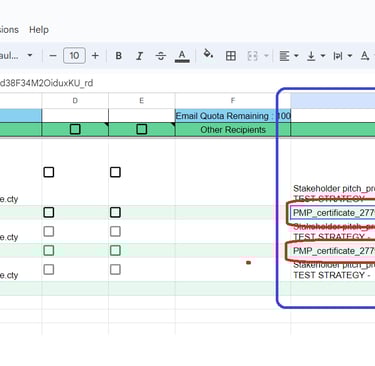Toggle column E checkbox in green header row
This screenshot has height=366, width=375.
click(x=142, y=129)
